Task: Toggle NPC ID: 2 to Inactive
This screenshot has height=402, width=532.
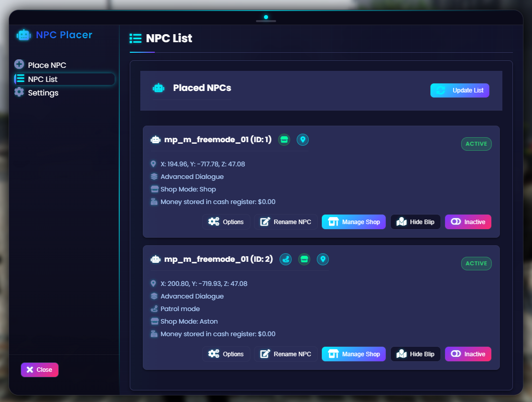Action: pyautogui.click(x=468, y=354)
